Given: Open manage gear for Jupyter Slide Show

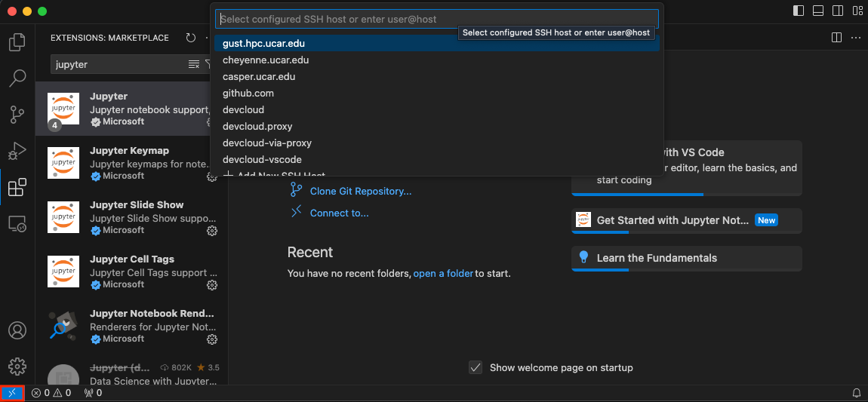Looking at the screenshot, I should [211, 231].
